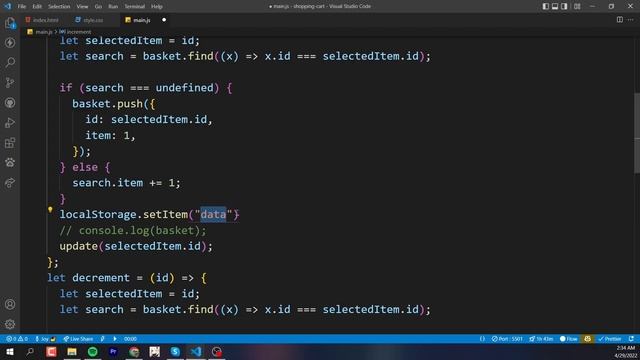This screenshot has width=640, height=360.
Task: Click the update(selectedItem.id) code line
Action: pos(136,246)
